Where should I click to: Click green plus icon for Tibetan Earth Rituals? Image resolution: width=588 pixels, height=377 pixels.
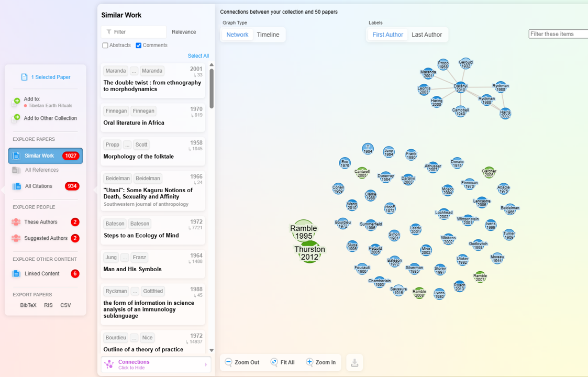pos(17,101)
